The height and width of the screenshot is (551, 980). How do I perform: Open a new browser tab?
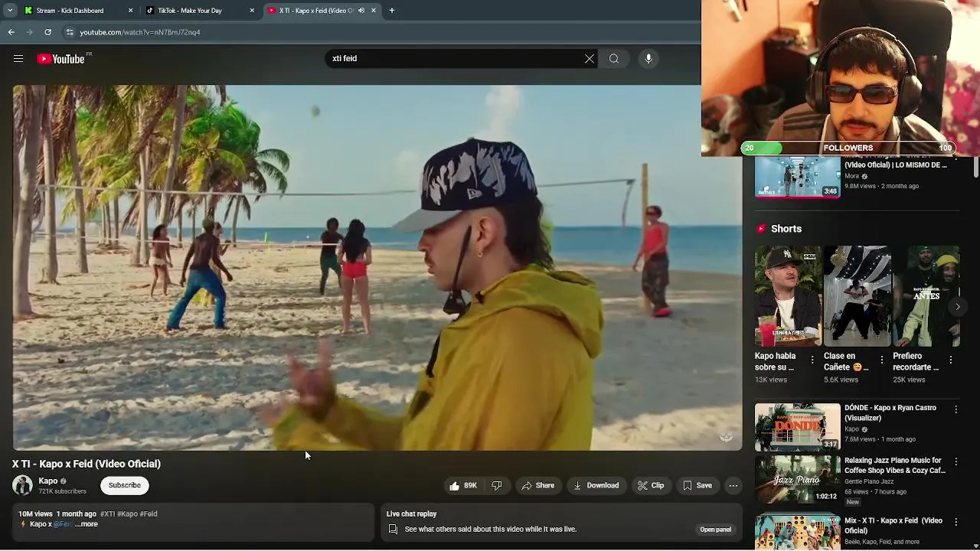(392, 11)
